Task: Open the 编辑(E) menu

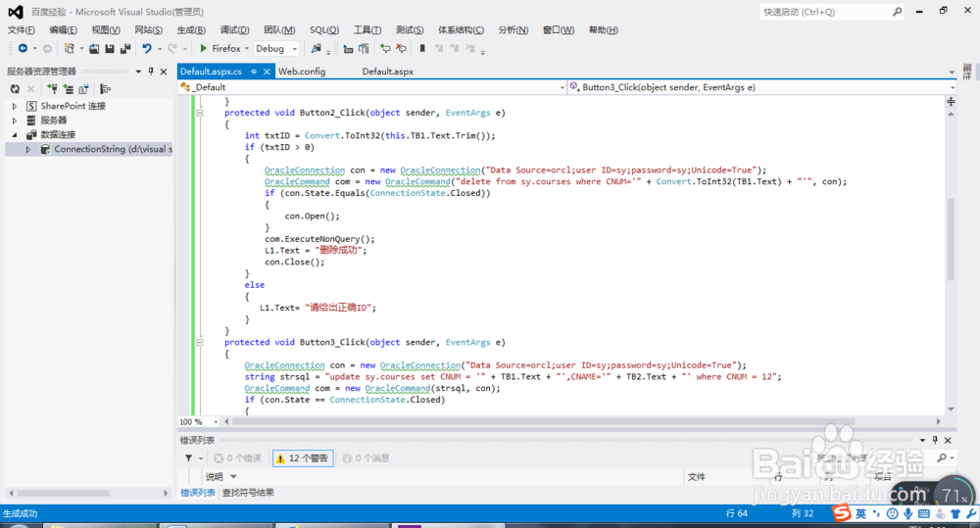Action: pyautogui.click(x=63, y=30)
